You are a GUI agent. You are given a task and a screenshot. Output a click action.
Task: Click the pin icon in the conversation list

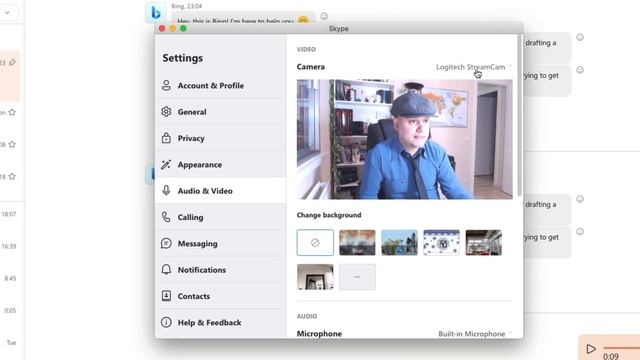pyautogui.click(x=12, y=62)
